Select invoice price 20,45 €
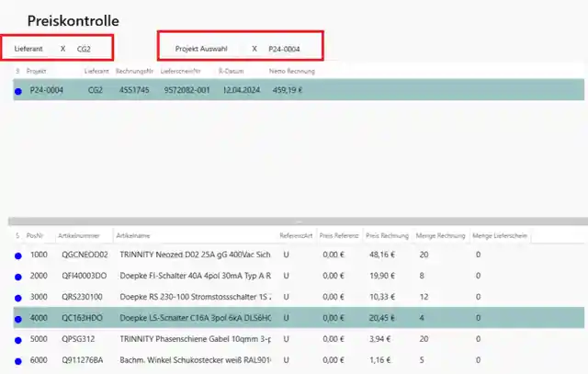The image size is (588, 374). point(382,318)
